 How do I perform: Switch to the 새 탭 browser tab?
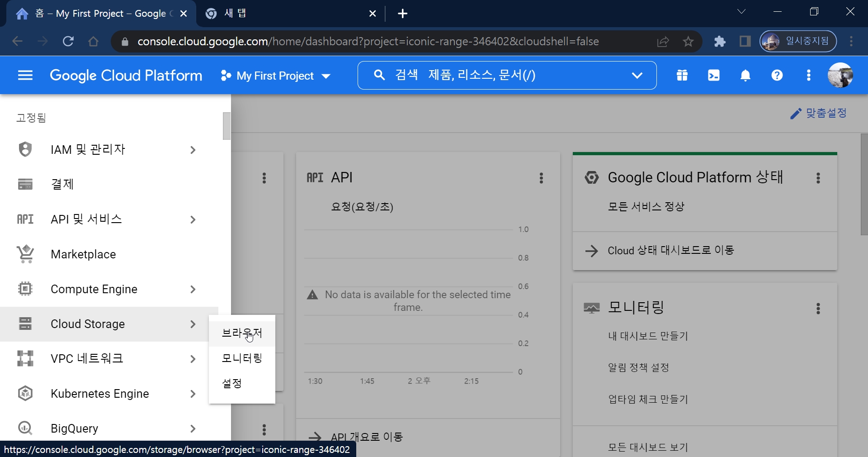(289, 14)
